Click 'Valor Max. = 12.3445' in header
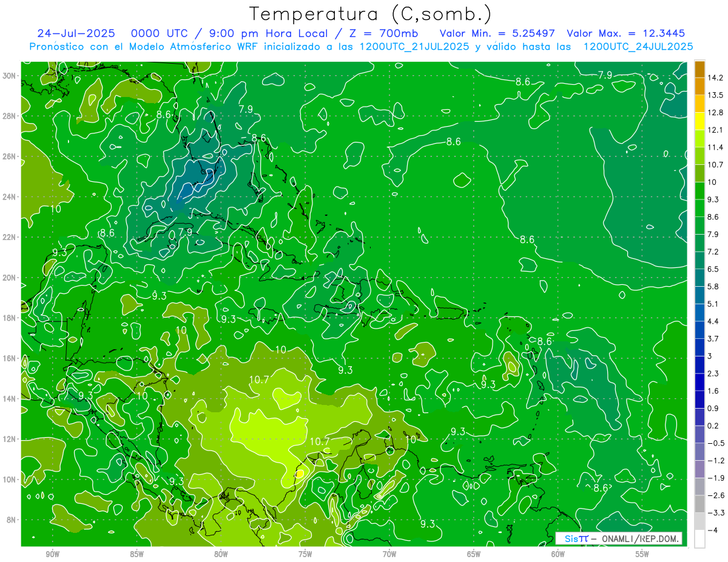Viewport: 728px width, 562px height. 625,33
